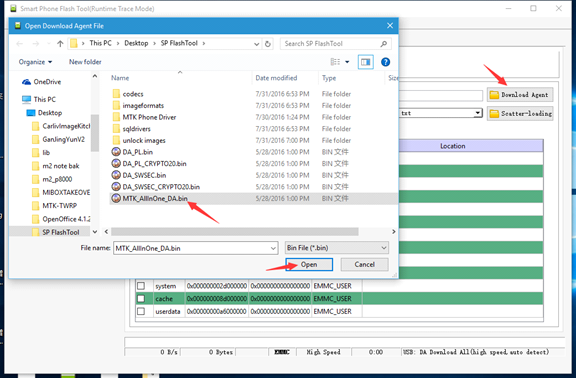Toggle the preview pane icon

point(366,62)
